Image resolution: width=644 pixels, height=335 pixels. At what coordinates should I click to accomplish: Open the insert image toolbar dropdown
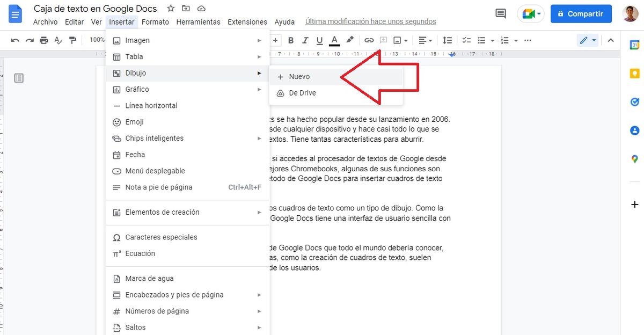(x=401, y=40)
